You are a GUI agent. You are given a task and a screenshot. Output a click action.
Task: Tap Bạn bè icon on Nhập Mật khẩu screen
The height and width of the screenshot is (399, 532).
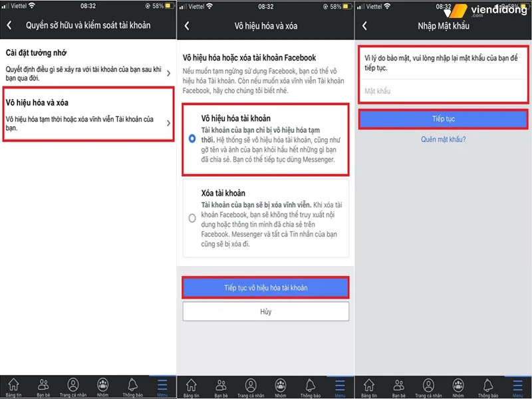[x=399, y=386]
